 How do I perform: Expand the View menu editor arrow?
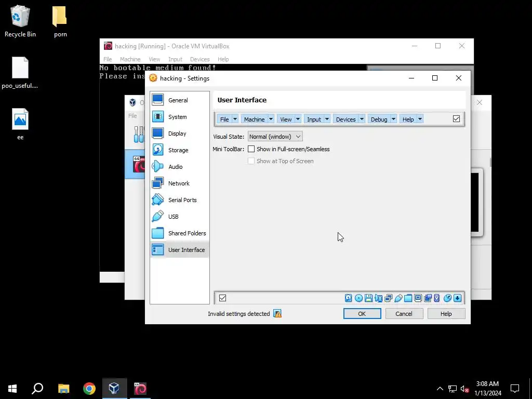(x=298, y=119)
